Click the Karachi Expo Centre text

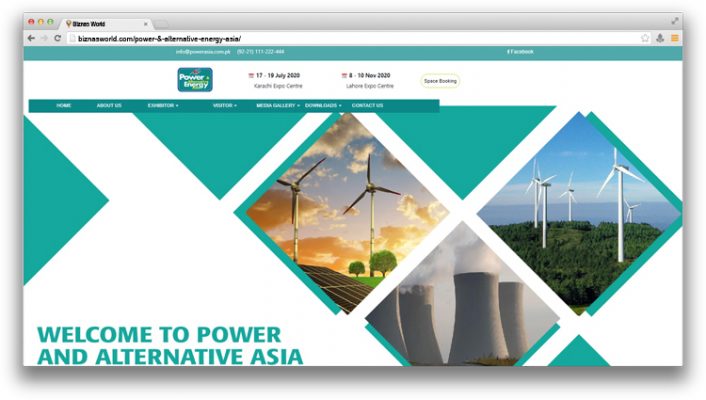coord(278,86)
